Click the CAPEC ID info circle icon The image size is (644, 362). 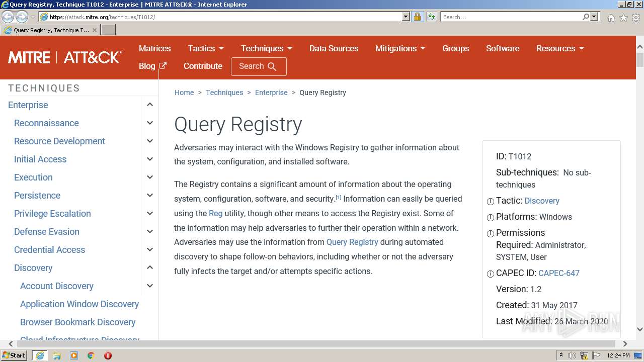coord(491,274)
